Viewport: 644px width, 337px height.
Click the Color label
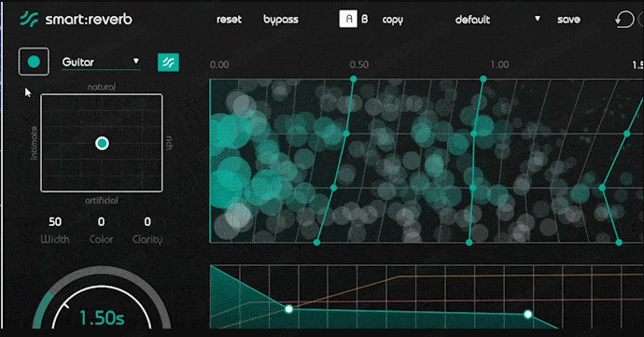pos(101,239)
